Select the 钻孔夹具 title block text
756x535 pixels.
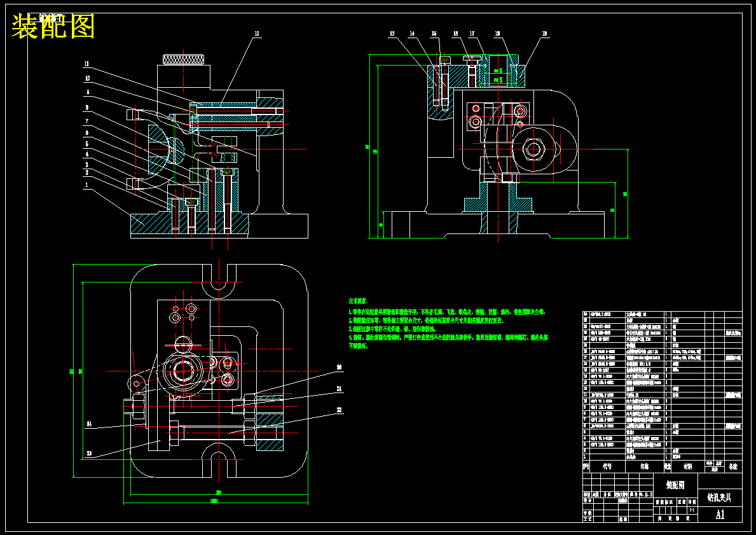point(720,497)
